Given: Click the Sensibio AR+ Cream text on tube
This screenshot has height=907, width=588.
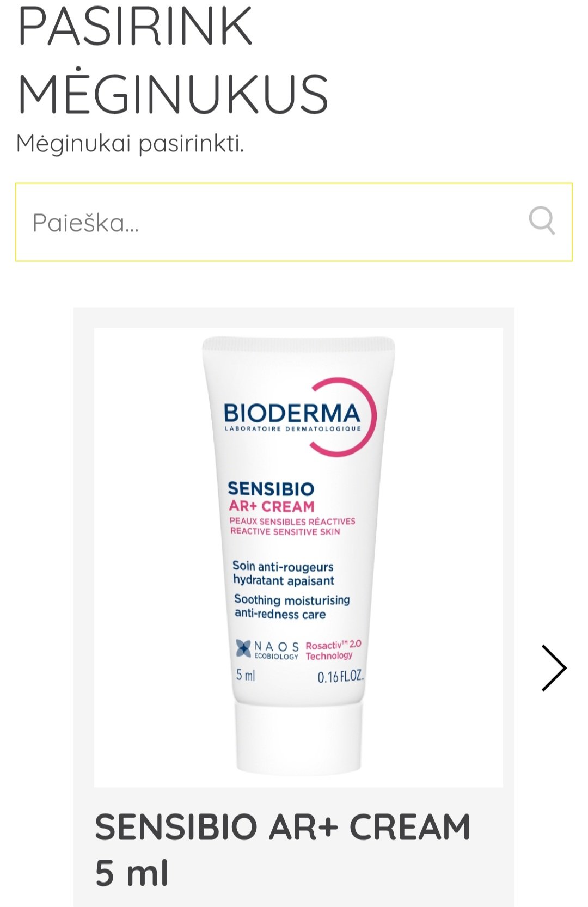Looking at the screenshot, I should click(271, 497).
